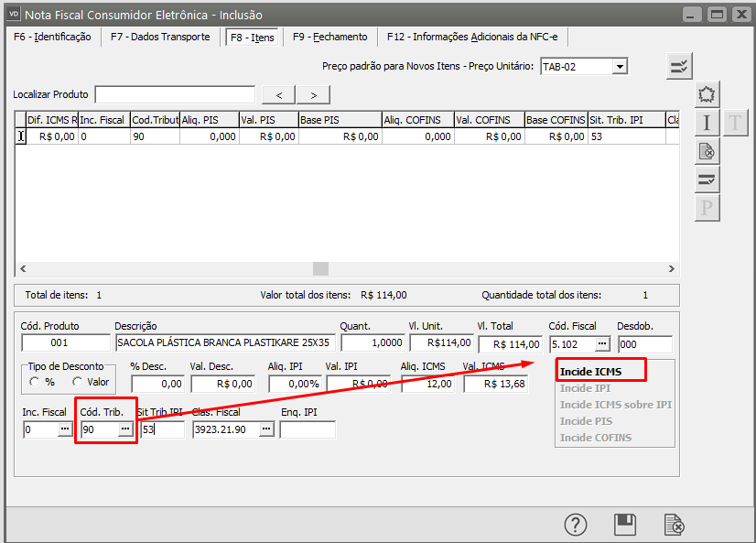Select the 'Valor' discount type radio button
This screenshot has height=543, width=756.
click(x=78, y=382)
